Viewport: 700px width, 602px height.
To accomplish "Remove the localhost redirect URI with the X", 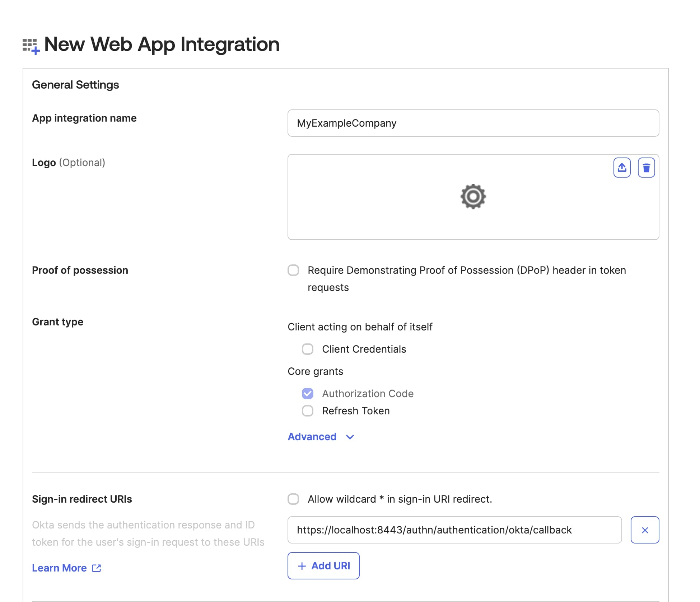I will click(x=645, y=530).
